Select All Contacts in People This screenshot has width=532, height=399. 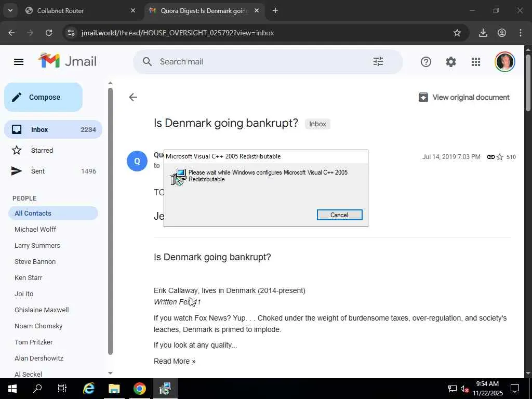(54, 214)
